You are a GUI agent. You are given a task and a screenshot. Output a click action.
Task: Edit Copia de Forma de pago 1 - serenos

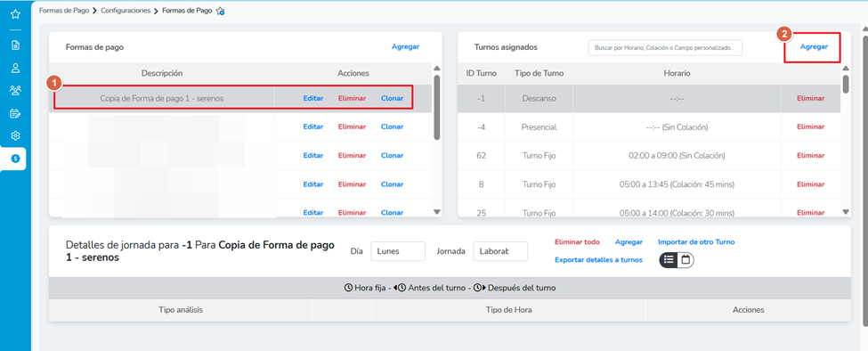pos(313,98)
